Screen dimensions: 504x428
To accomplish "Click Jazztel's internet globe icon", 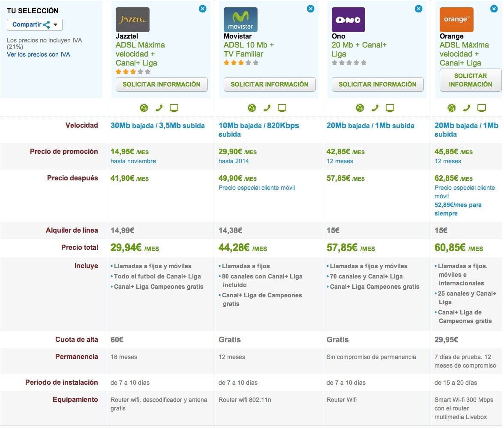I will tap(144, 108).
